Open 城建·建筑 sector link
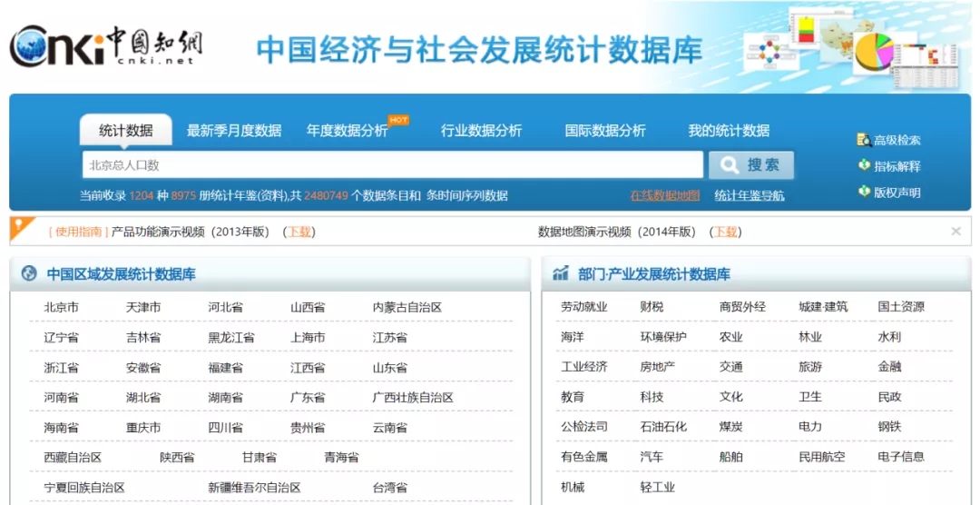The height and width of the screenshot is (505, 980). click(x=823, y=307)
